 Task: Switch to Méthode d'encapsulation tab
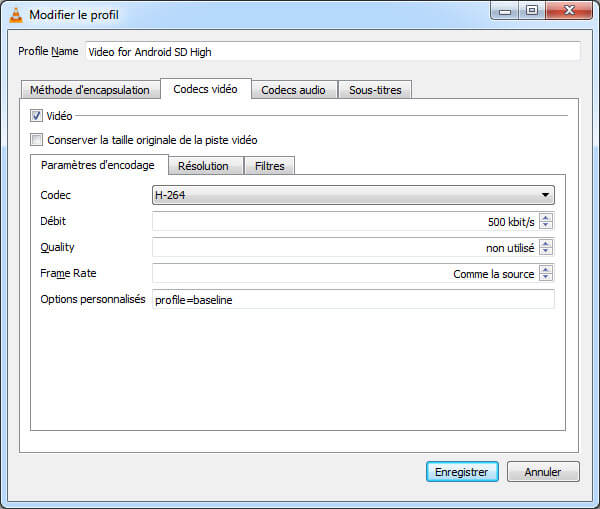89,90
